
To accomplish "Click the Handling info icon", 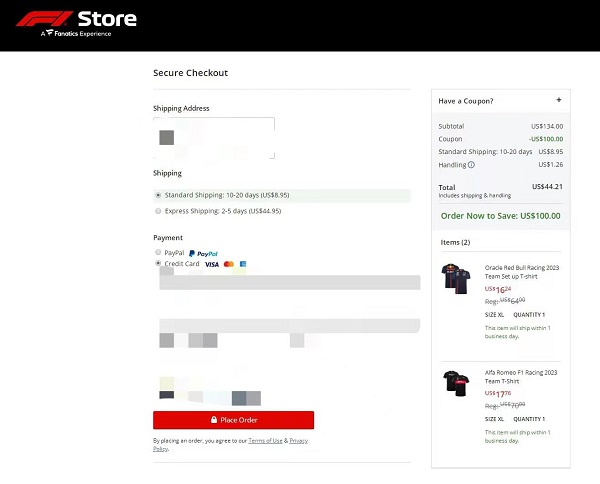I will coord(471,165).
